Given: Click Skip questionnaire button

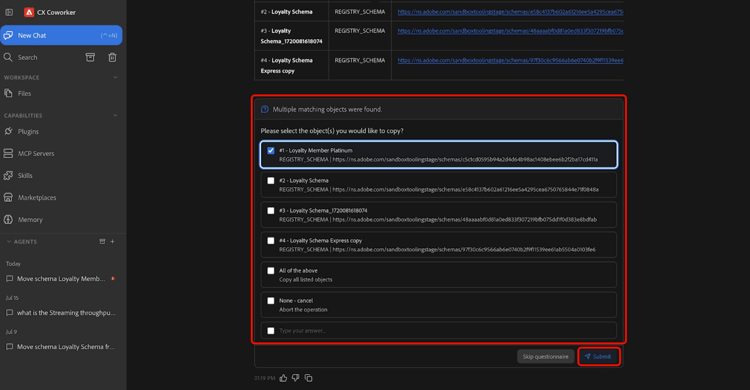Looking at the screenshot, I should pos(545,357).
